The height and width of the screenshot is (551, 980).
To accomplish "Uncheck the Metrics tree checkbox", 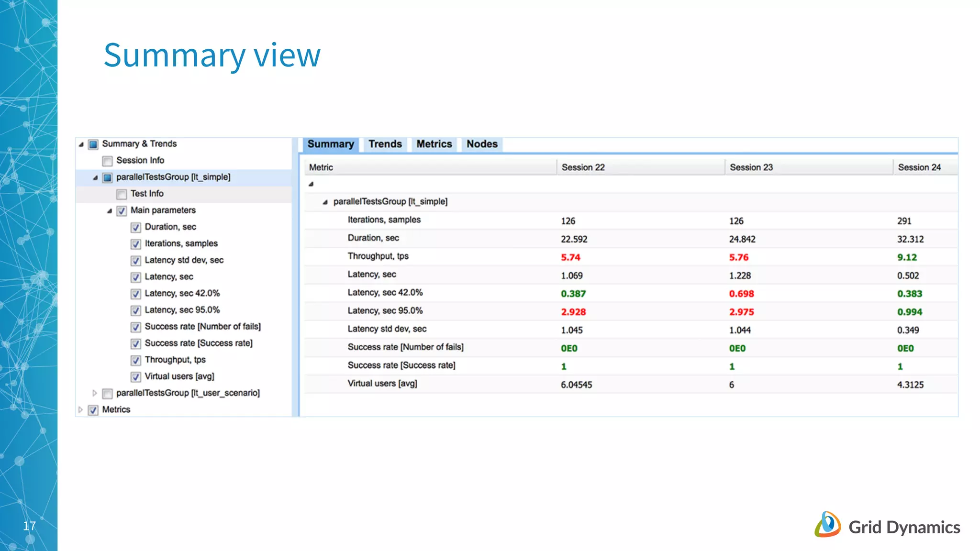I will point(93,410).
